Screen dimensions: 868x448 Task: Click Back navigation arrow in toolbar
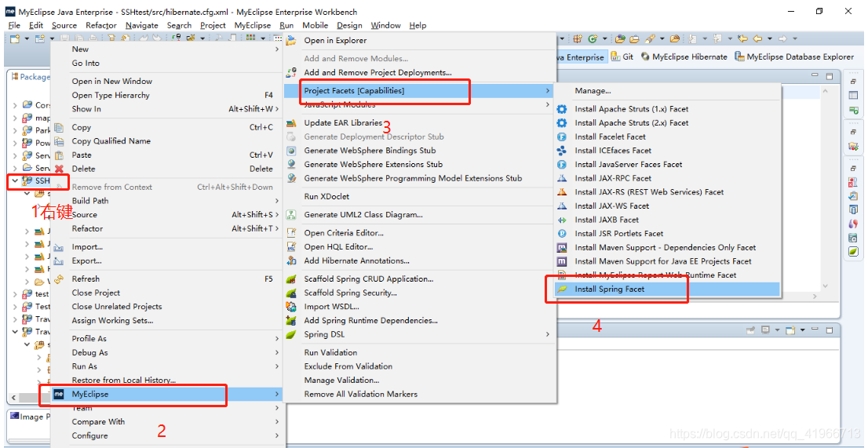[x=758, y=38]
